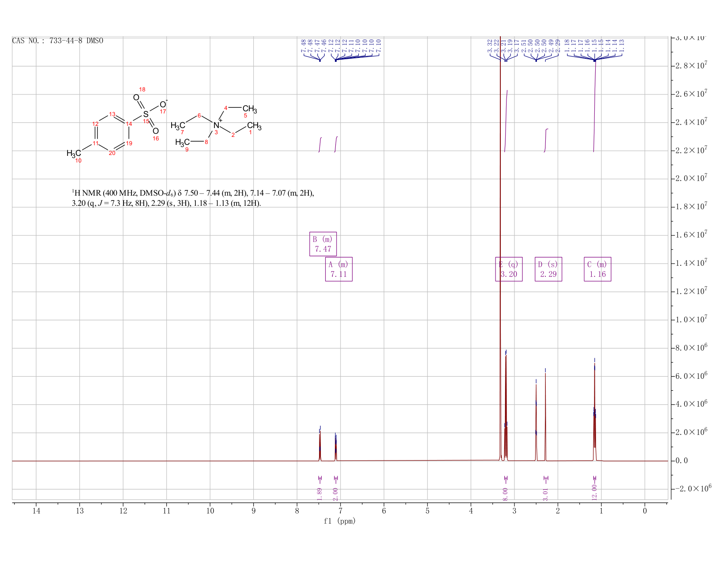Click the 10 ppm tick label on x-axis
The height and width of the screenshot is (563, 728).
click(x=210, y=511)
